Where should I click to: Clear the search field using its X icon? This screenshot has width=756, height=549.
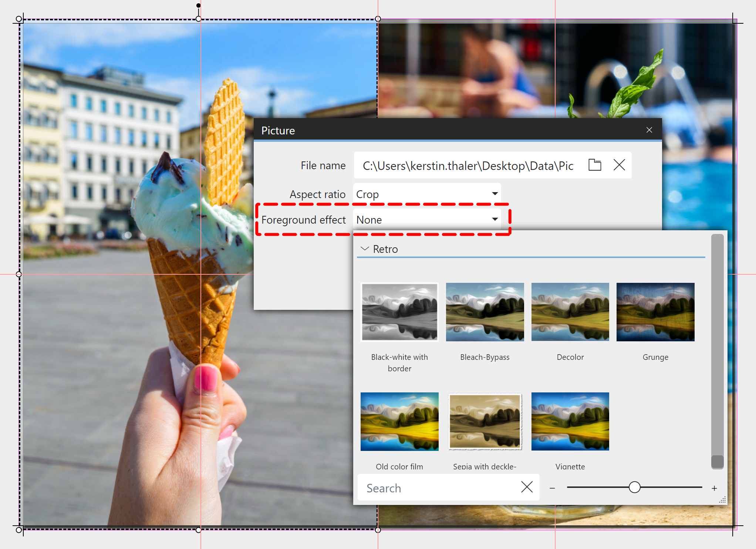click(527, 487)
